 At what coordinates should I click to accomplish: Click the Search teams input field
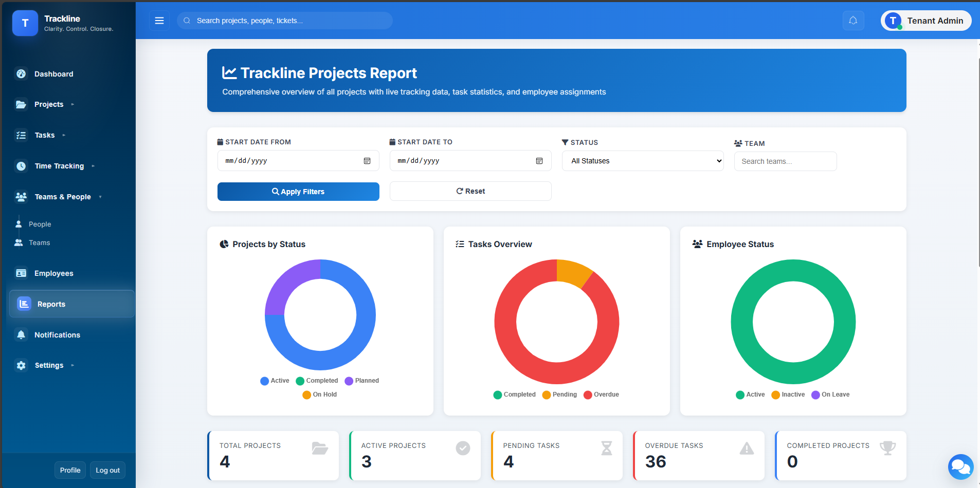(785, 161)
